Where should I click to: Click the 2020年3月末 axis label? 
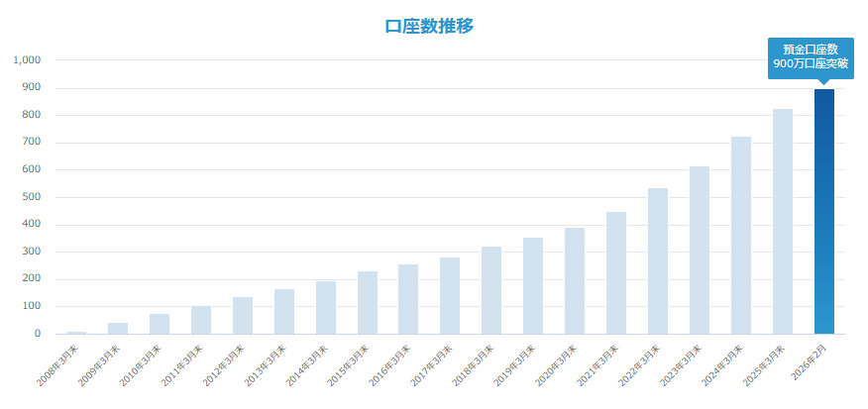tap(556, 365)
